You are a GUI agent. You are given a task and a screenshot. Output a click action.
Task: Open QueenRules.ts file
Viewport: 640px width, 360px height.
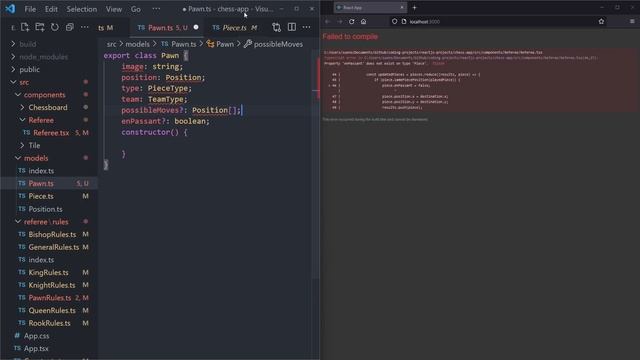pyautogui.click(x=52, y=310)
